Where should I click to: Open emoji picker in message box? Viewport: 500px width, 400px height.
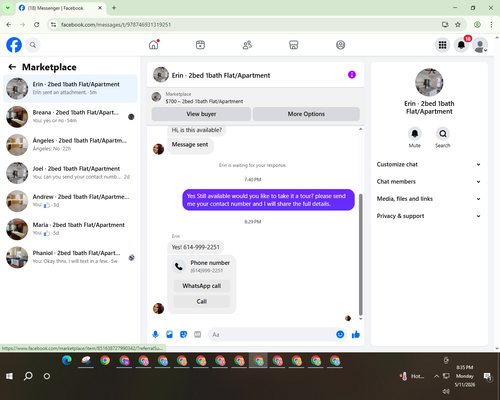pyautogui.click(x=340, y=334)
